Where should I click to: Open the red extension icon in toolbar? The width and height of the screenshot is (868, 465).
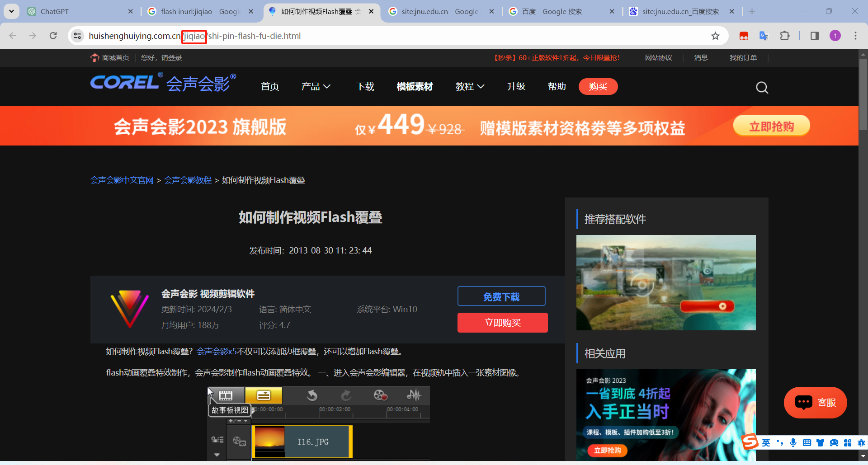744,36
